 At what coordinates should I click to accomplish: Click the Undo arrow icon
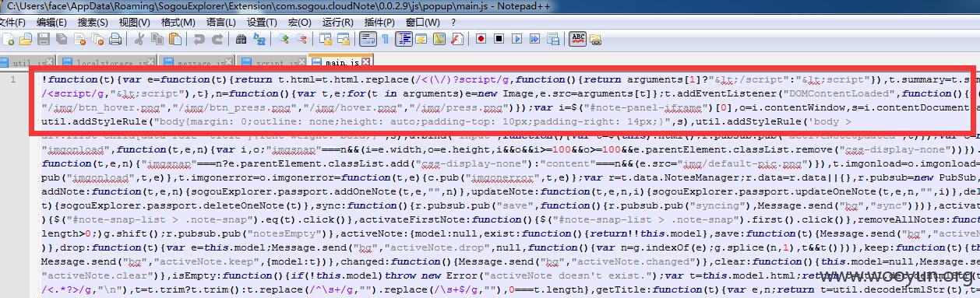click(x=199, y=39)
